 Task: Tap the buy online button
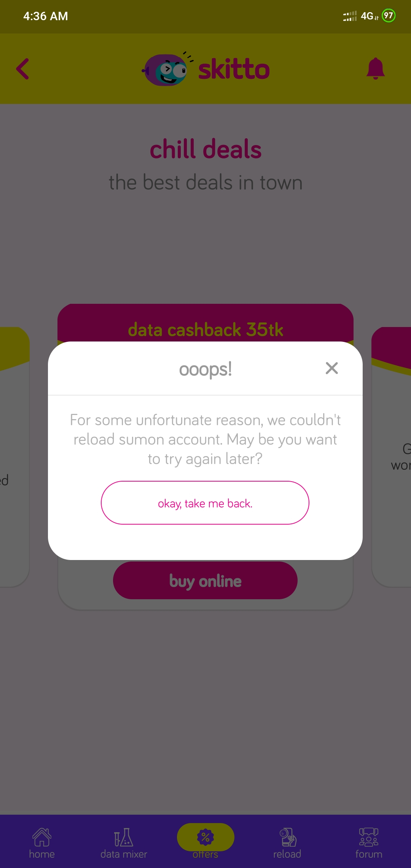pyautogui.click(x=205, y=581)
